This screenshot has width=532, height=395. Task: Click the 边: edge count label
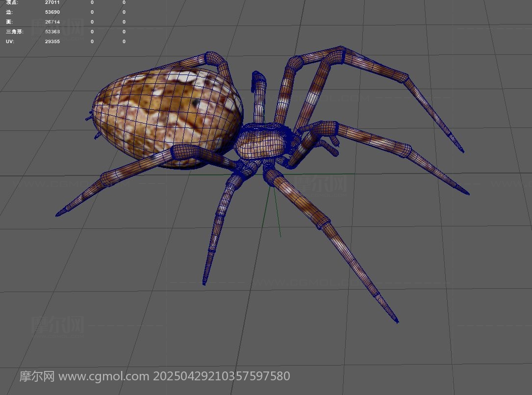(x=9, y=12)
